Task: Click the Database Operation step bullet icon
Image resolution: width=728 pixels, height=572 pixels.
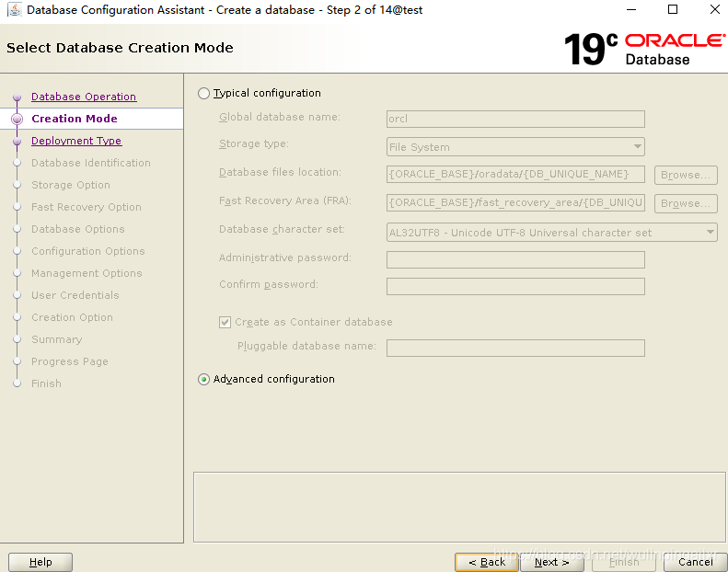Action: (17, 97)
